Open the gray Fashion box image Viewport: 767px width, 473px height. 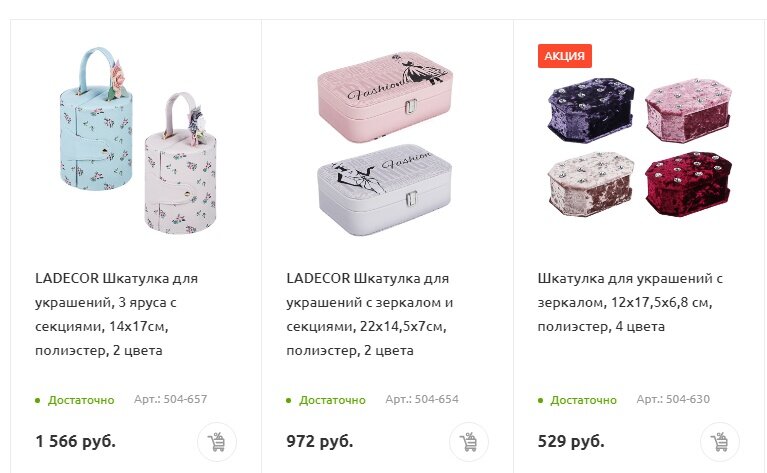coord(384,190)
